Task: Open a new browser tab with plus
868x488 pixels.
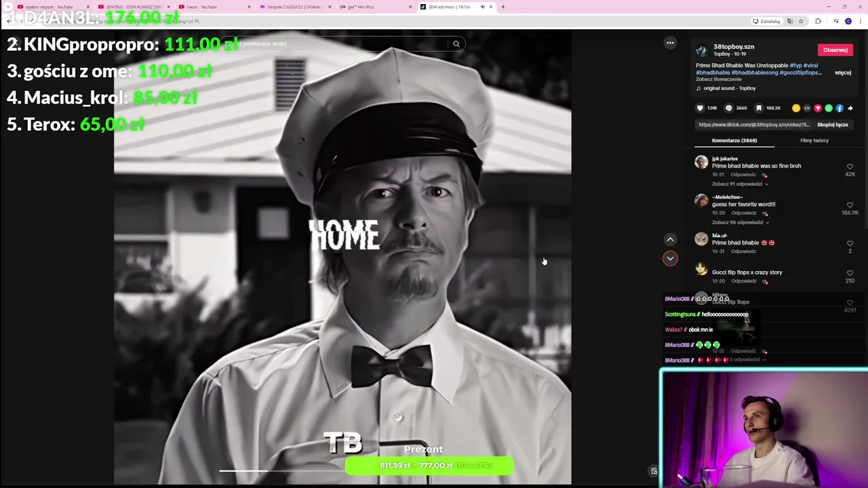Action: click(x=502, y=7)
